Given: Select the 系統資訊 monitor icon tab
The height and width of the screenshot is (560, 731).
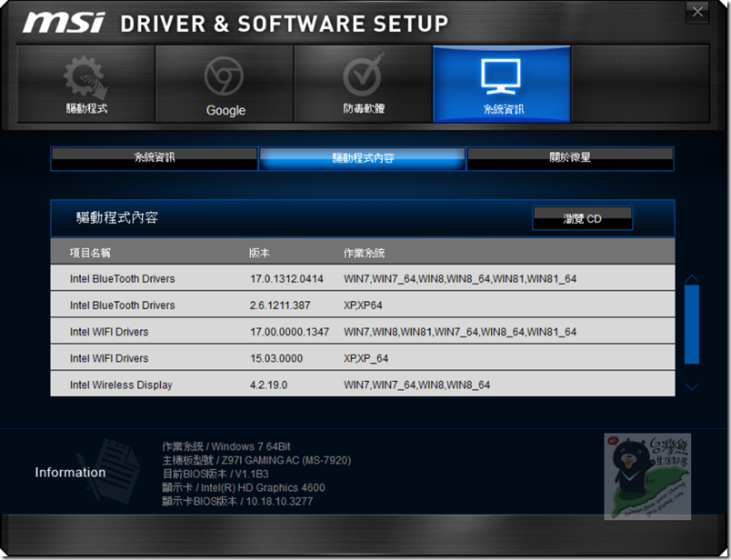Looking at the screenshot, I should [502, 84].
